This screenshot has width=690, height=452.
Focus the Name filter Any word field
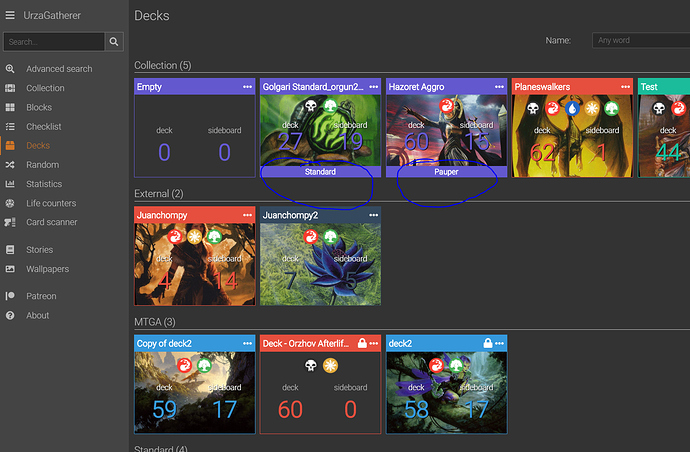click(x=641, y=40)
